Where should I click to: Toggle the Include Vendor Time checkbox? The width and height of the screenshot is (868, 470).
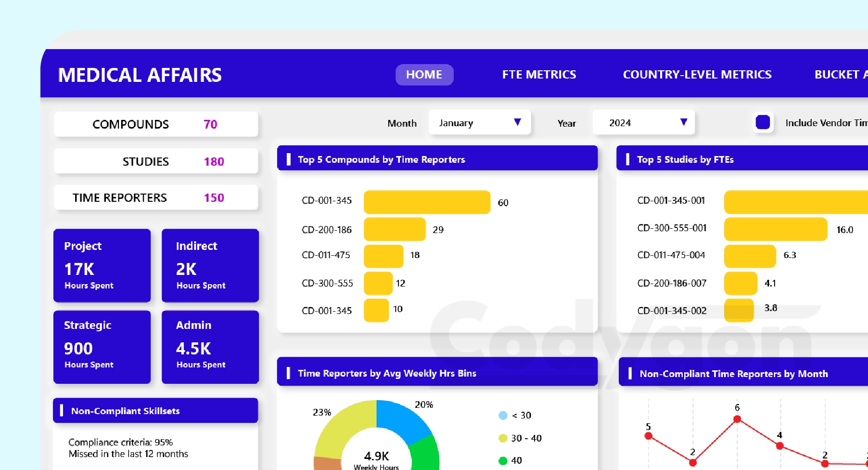pyautogui.click(x=763, y=122)
